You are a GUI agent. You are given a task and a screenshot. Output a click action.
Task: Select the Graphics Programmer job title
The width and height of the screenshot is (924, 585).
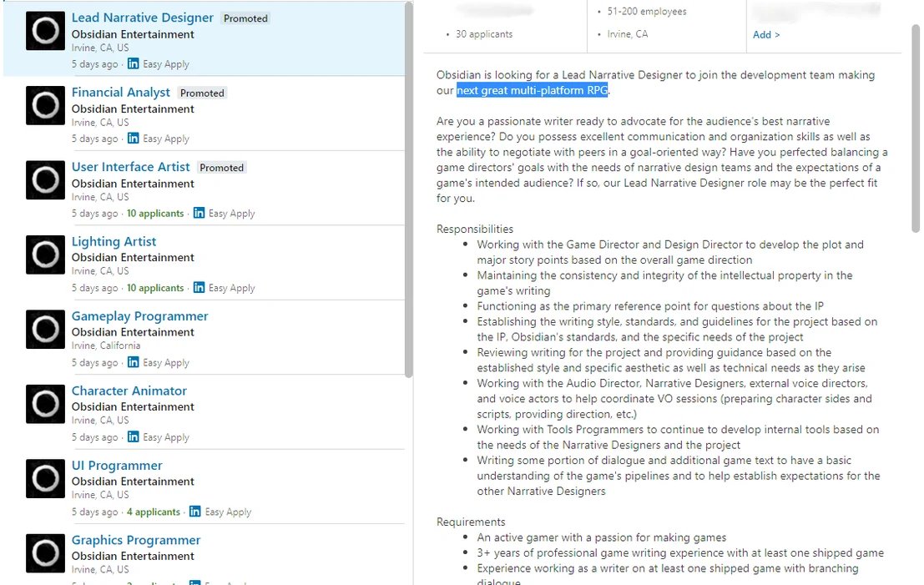point(136,540)
